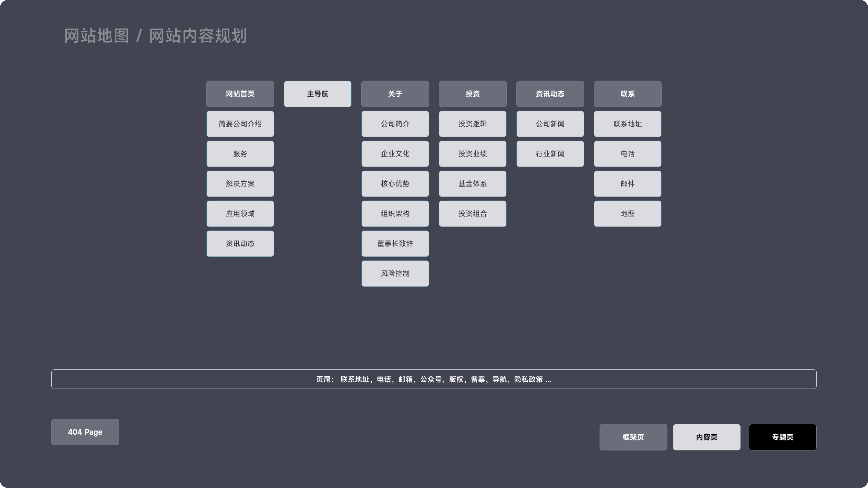The height and width of the screenshot is (488, 868).
Task: Select the 资讯动态 header box
Action: 550,94
